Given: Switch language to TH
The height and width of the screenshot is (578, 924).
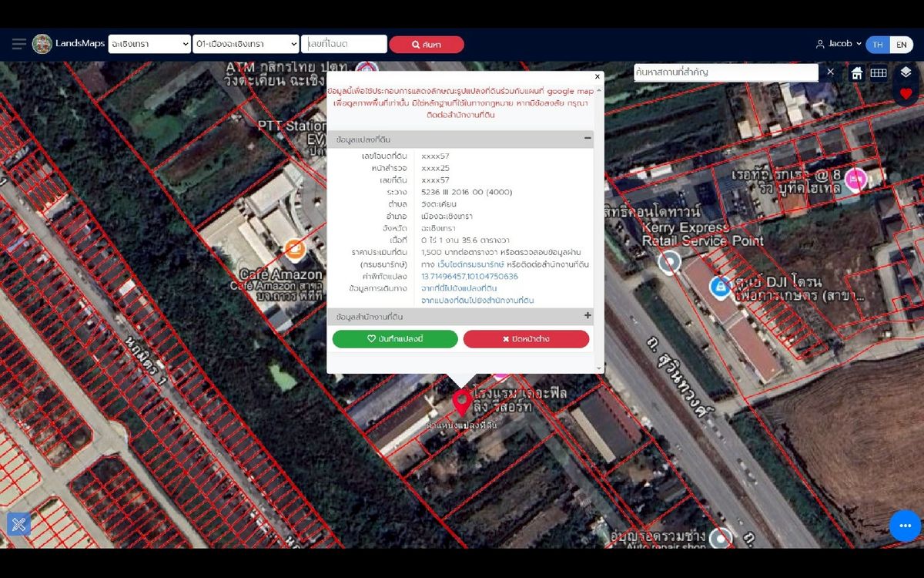Looking at the screenshot, I should pos(878,45).
